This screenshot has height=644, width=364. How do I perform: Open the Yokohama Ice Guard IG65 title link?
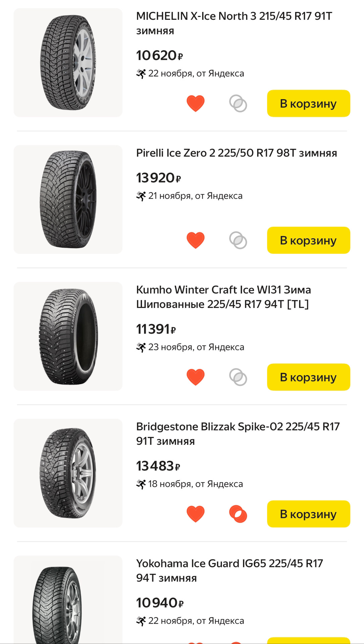(229, 571)
